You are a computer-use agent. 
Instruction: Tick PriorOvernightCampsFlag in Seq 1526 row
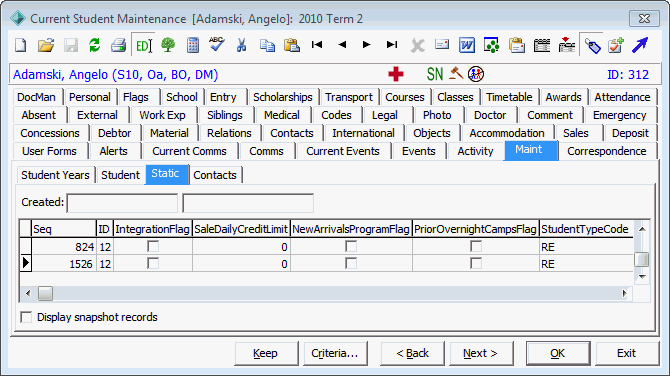coord(476,263)
